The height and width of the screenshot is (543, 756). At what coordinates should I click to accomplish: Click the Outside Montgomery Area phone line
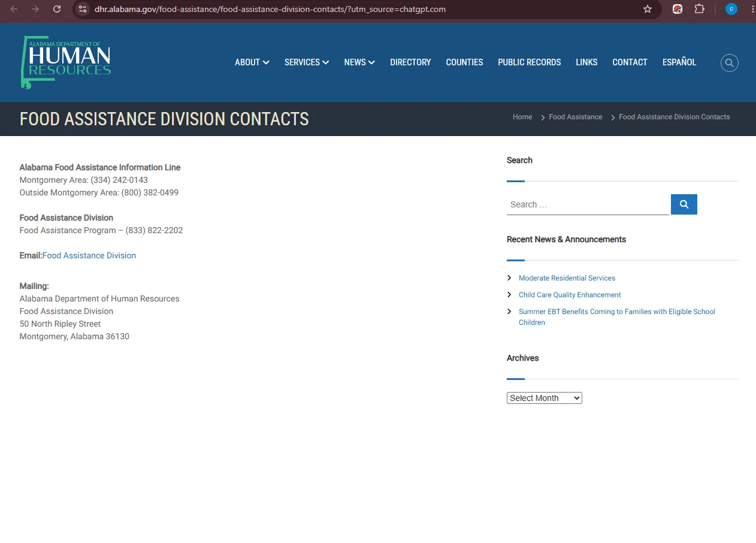[99, 192]
